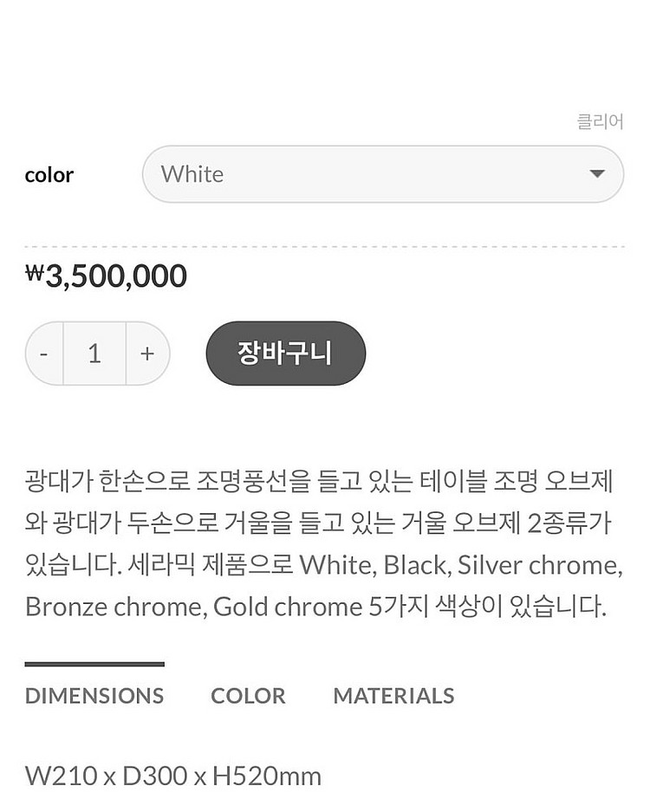Click the active tab underline above DIMENSIONS

tap(94, 665)
